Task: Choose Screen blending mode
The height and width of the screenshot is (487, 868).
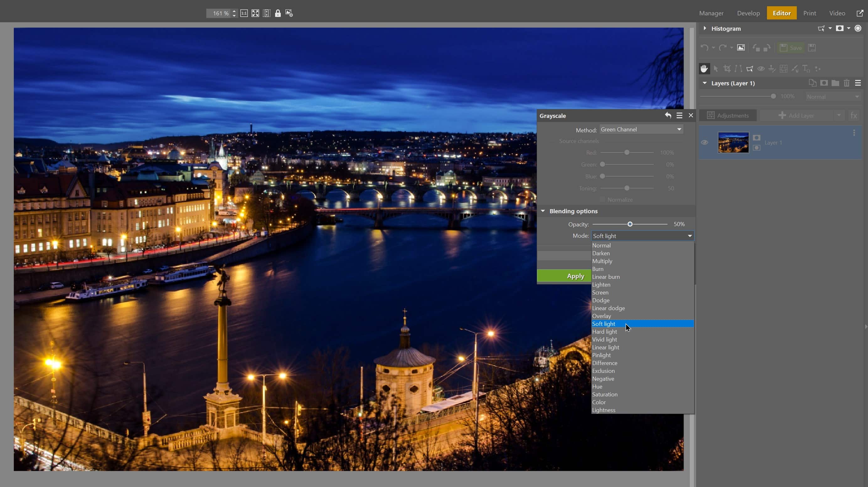Action: click(642, 292)
